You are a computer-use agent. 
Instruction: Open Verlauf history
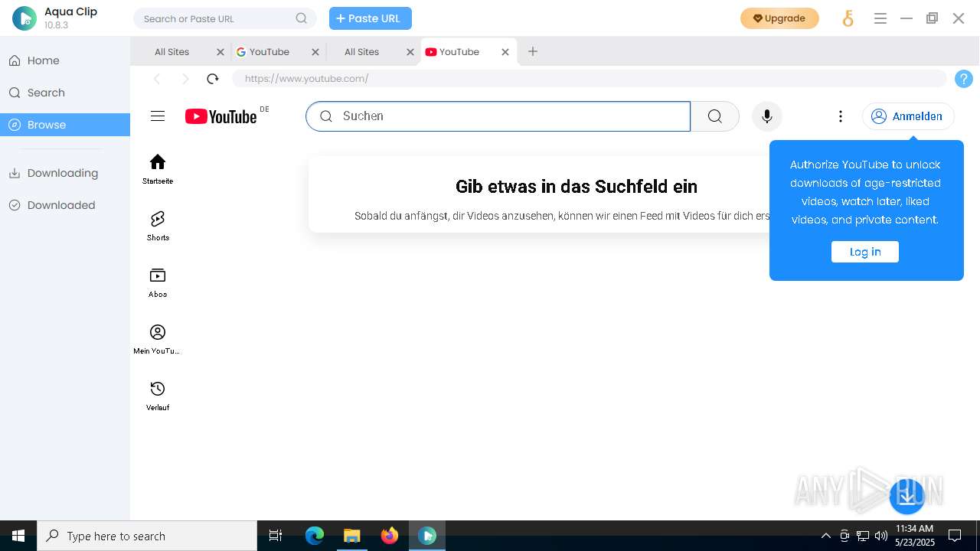[x=158, y=396]
